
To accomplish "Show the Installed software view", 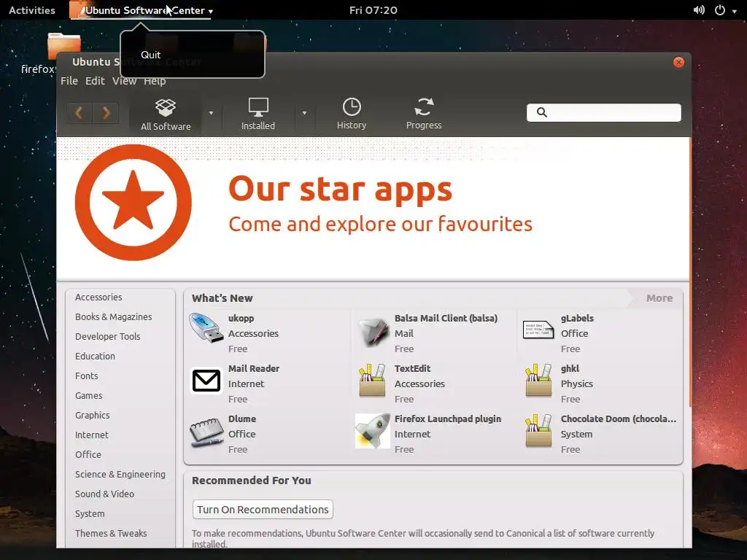I will pyautogui.click(x=258, y=114).
